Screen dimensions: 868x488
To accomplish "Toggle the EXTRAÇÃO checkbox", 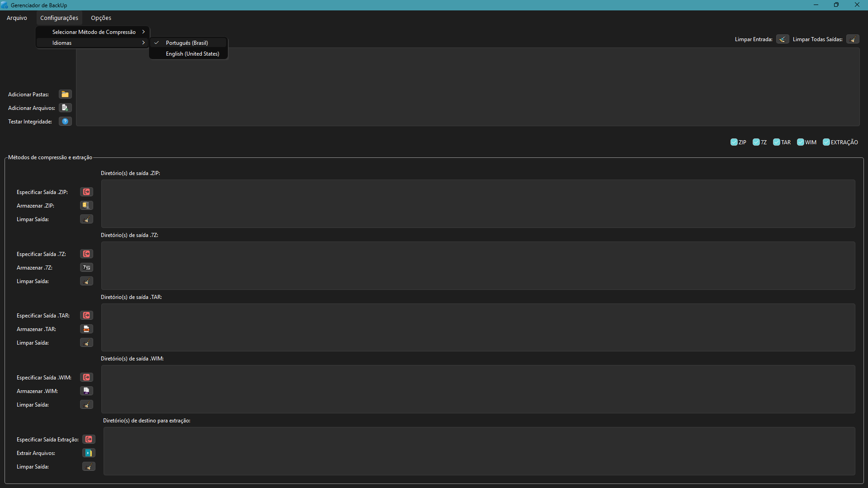I will (826, 142).
